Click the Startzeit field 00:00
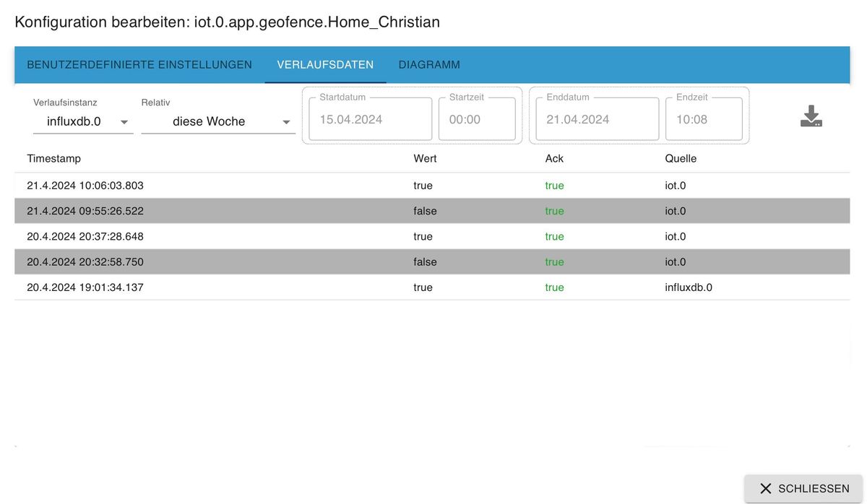The image size is (867, 504). point(477,119)
